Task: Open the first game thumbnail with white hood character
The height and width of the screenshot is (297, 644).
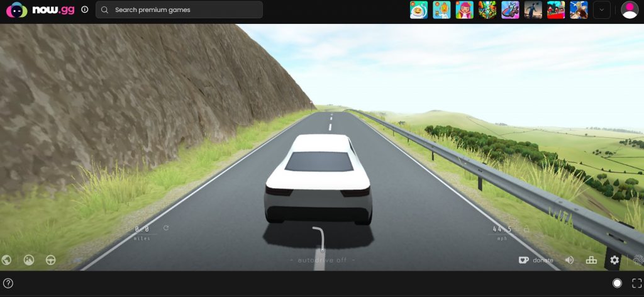Action: click(x=418, y=9)
